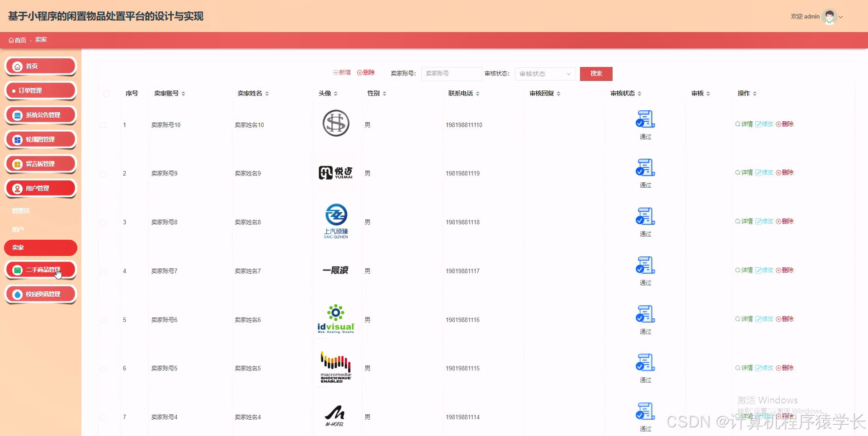The width and height of the screenshot is (868, 436).
Task: Check the checkbox for 卖家账号10 row
Action: (x=104, y=125)
